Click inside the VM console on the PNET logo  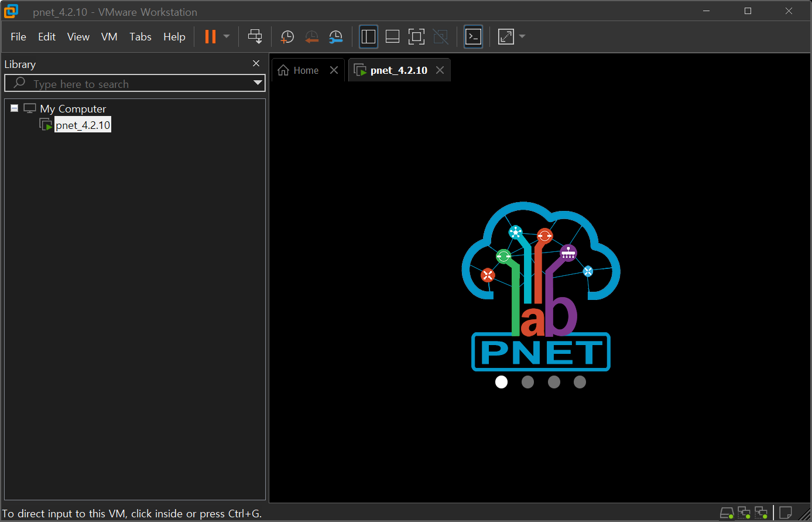tap(541, 286)
